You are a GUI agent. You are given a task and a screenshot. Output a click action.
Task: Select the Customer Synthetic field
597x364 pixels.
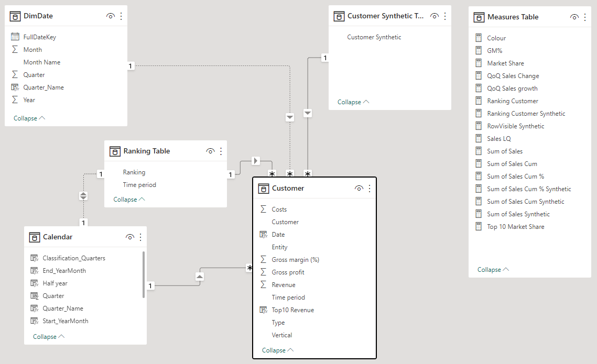(374, 37)
